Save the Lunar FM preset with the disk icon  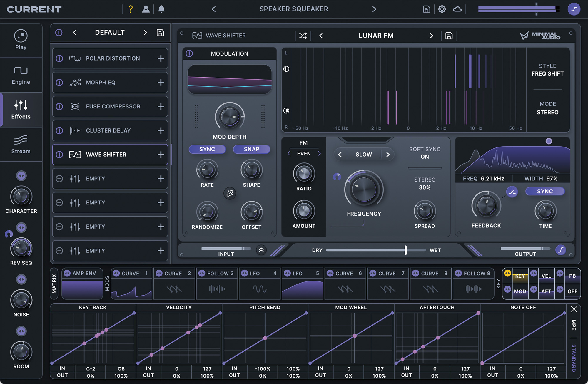pyautogui.click(x=448, y=36)
